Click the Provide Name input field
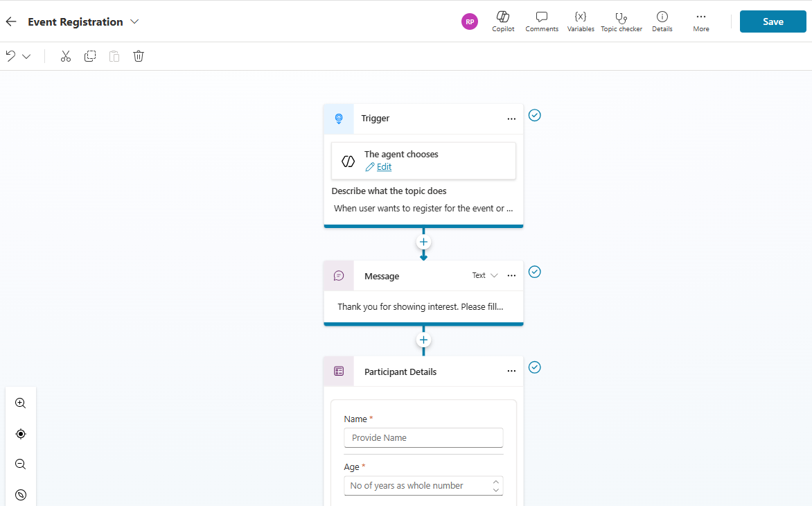The image size is (812, 506). [x=423, y=438]
